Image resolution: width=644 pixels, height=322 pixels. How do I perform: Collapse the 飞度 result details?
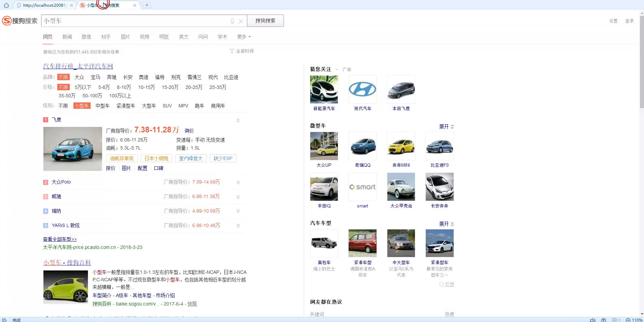(x=238, y=120)
